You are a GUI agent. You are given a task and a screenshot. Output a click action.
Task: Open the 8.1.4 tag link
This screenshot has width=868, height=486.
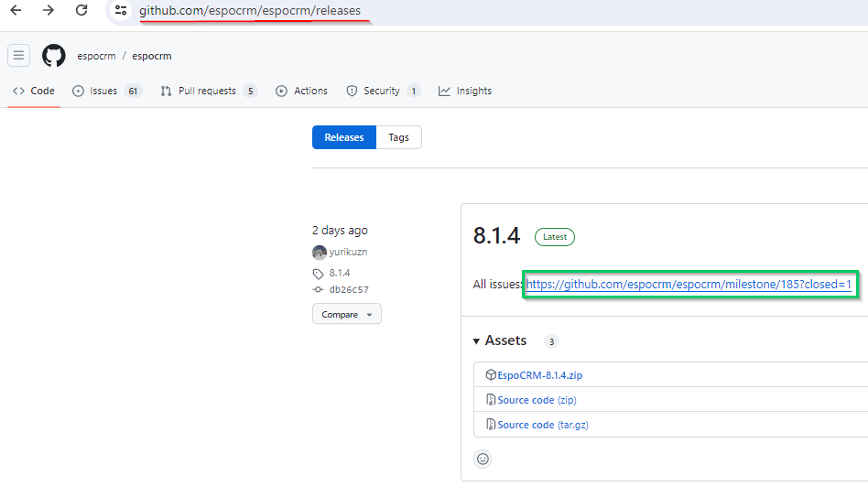pos(340,273)
